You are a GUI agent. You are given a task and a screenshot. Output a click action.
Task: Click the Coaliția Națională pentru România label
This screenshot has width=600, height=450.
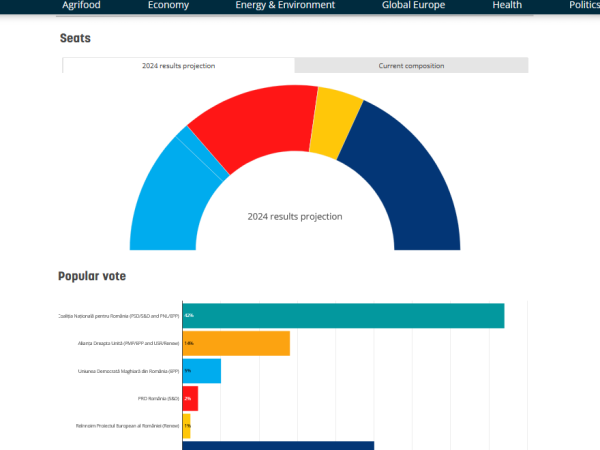click(119, 316)
